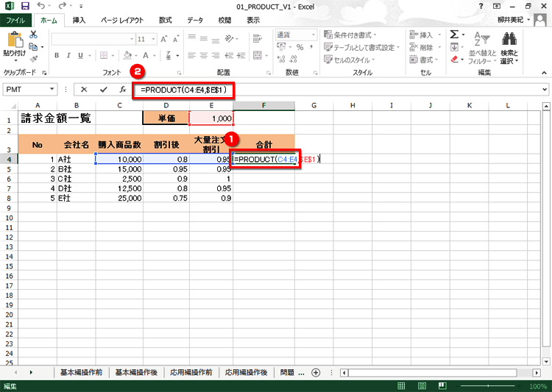Toggle Italic formatting
Image resolution: width=552 pixels, height=392 pixels.
tap(68, 55)
